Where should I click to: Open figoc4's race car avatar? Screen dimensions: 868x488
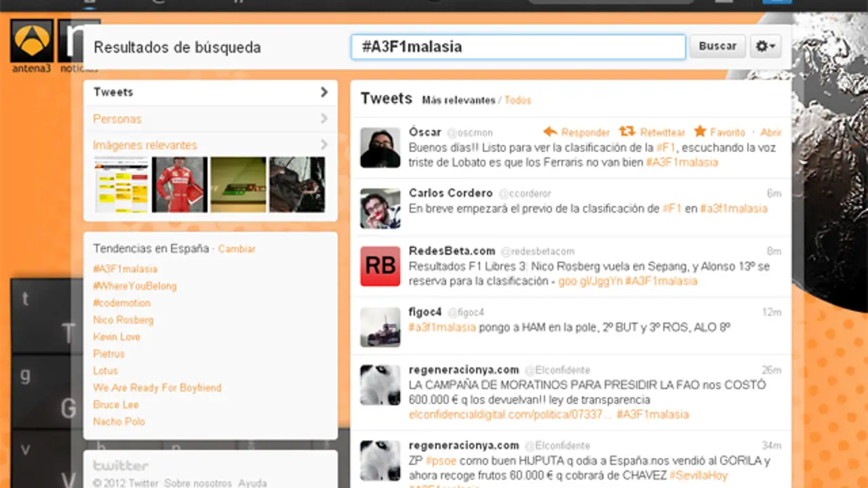tap(380, 327)
